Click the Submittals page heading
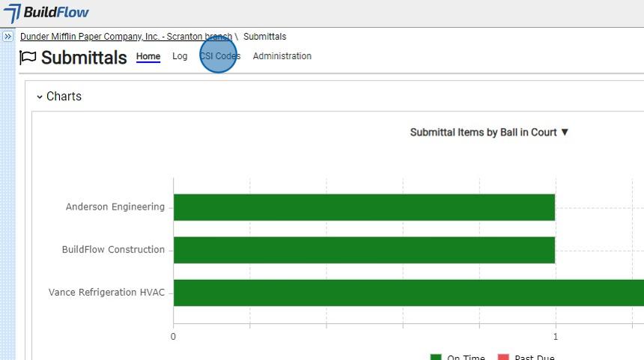Viewport: 644px width, 360px height. (84, 58)
